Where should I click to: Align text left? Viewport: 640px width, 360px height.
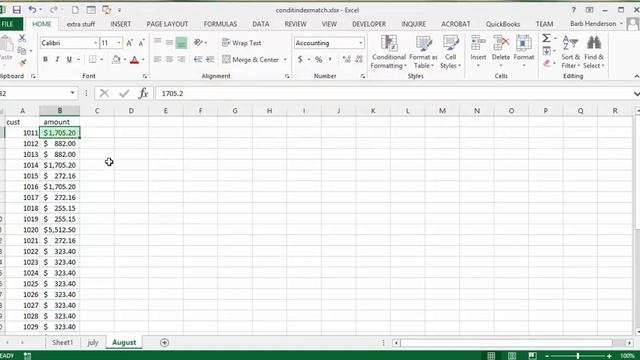[157, 60]
